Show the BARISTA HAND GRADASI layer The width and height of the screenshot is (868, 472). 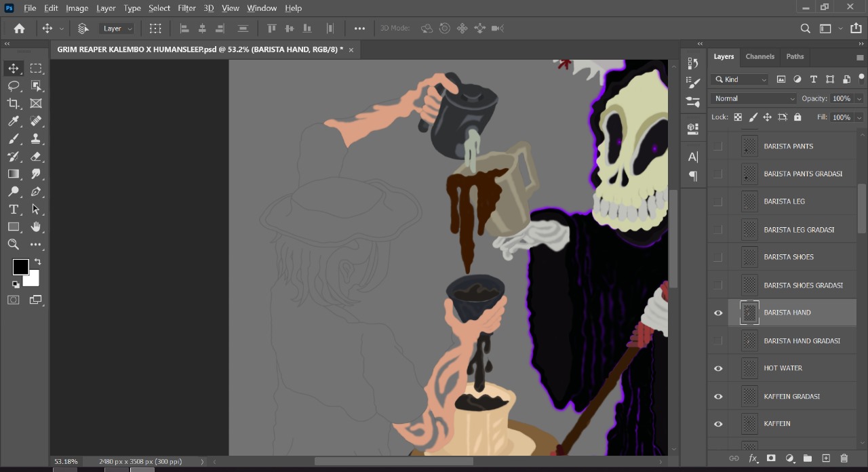tap(718, 340)
